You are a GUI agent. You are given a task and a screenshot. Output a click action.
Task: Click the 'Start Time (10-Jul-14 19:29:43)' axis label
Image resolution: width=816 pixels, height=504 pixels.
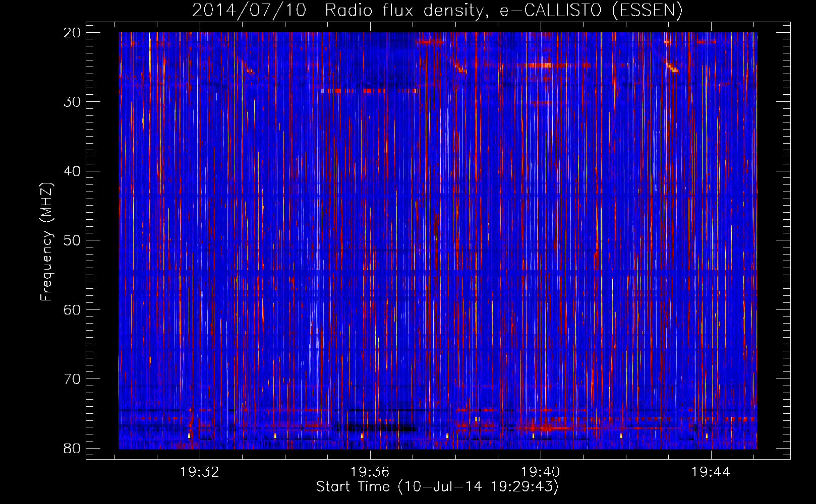(437, 487)
